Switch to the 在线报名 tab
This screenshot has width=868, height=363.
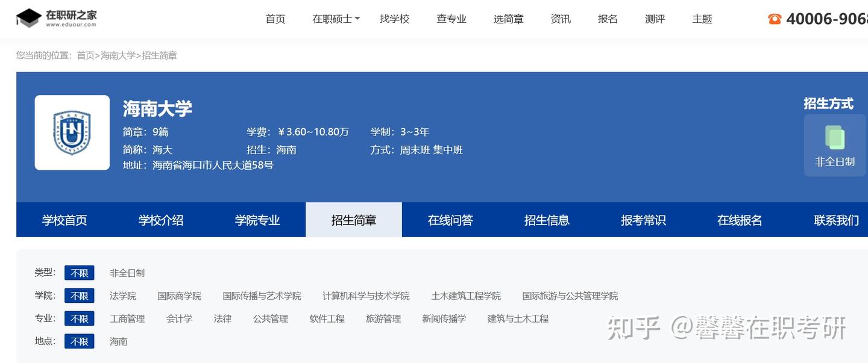tap(740, 220)
